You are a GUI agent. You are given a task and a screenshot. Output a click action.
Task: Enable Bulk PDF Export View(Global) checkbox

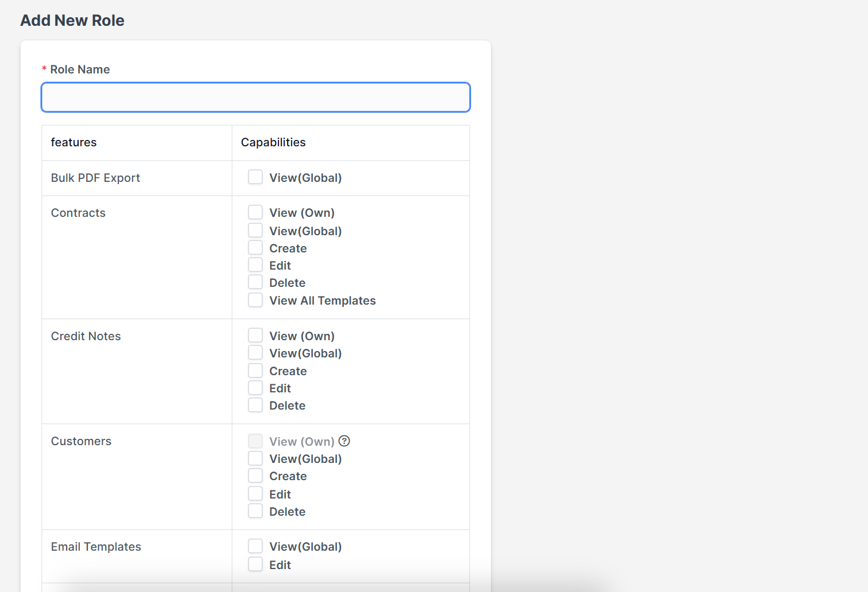pyautogui.click(x=255, y=177)
